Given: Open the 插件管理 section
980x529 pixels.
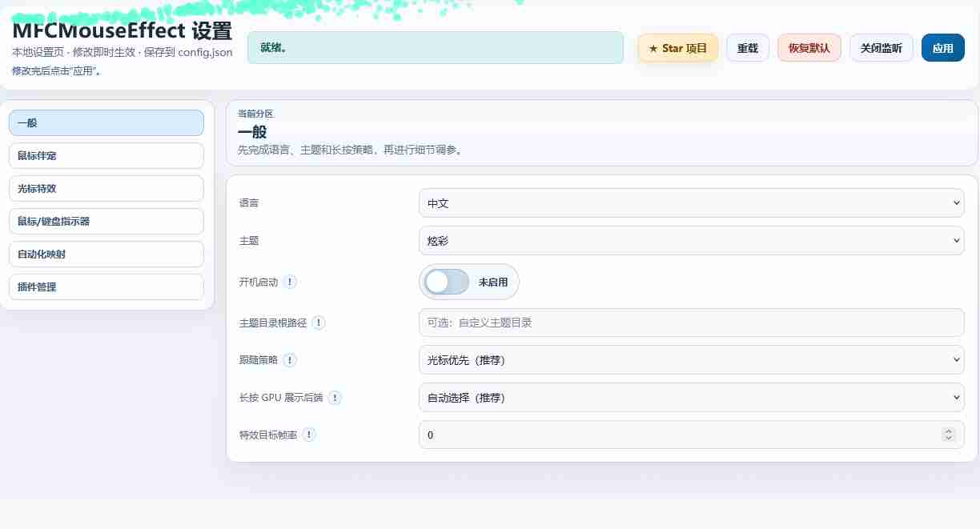Looking at the screenshot, I should click(x=106, y=287).
